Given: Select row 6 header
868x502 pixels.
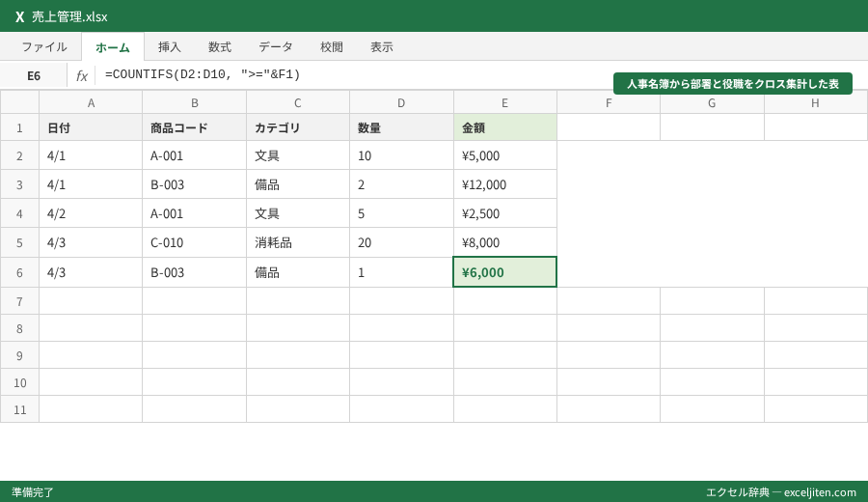Looking at the screenshot, I should click(x=19, y=272).
